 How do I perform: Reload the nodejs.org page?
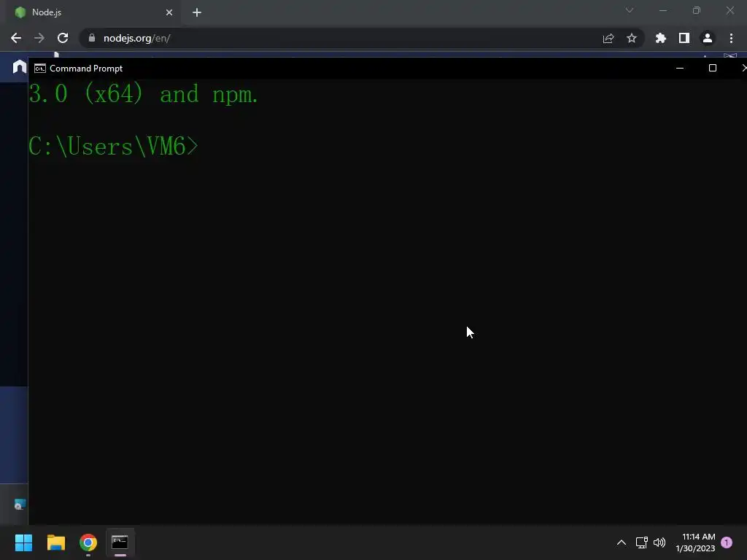[x=63, y=38]
